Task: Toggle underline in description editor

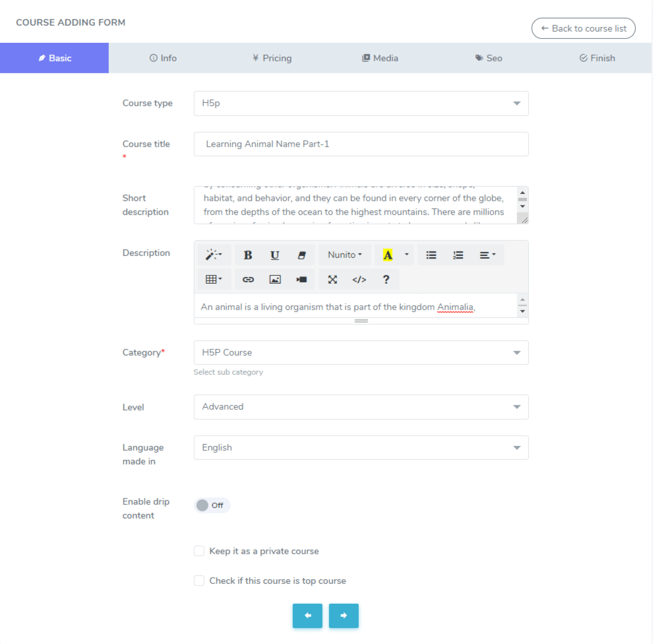Action: (x=275, y=255)
